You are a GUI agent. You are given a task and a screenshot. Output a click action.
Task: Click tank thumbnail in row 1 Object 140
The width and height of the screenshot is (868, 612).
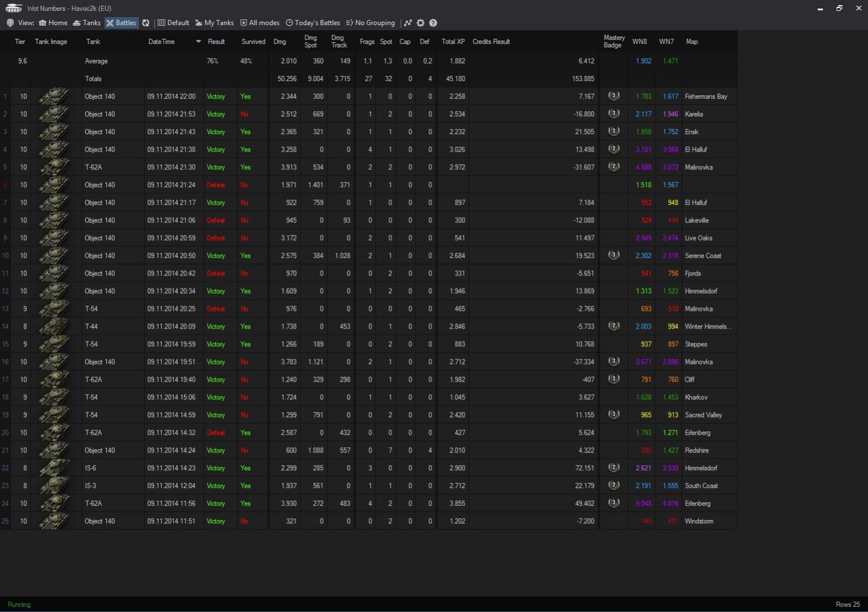pos(54,96)
